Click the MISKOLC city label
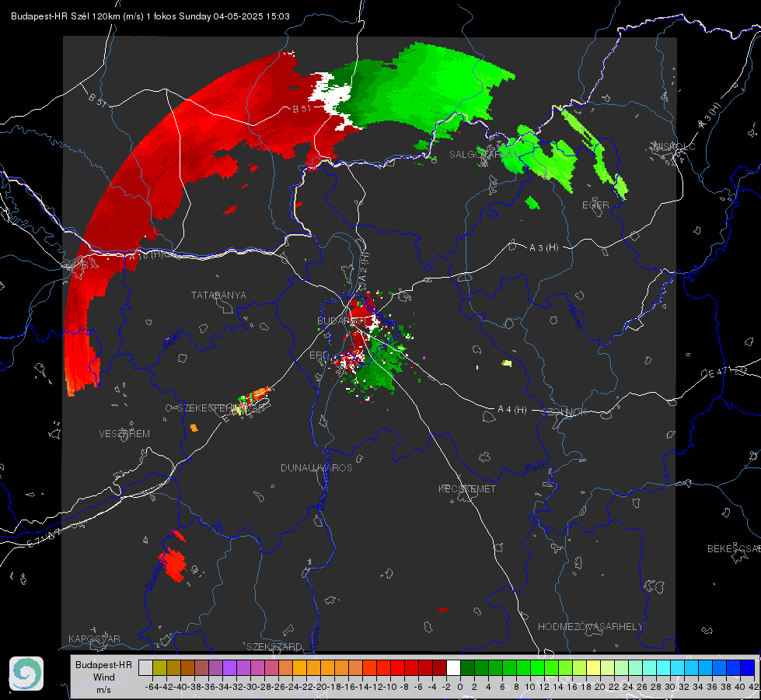This screenshot has width=761, height=700. [x=674, y=146]
